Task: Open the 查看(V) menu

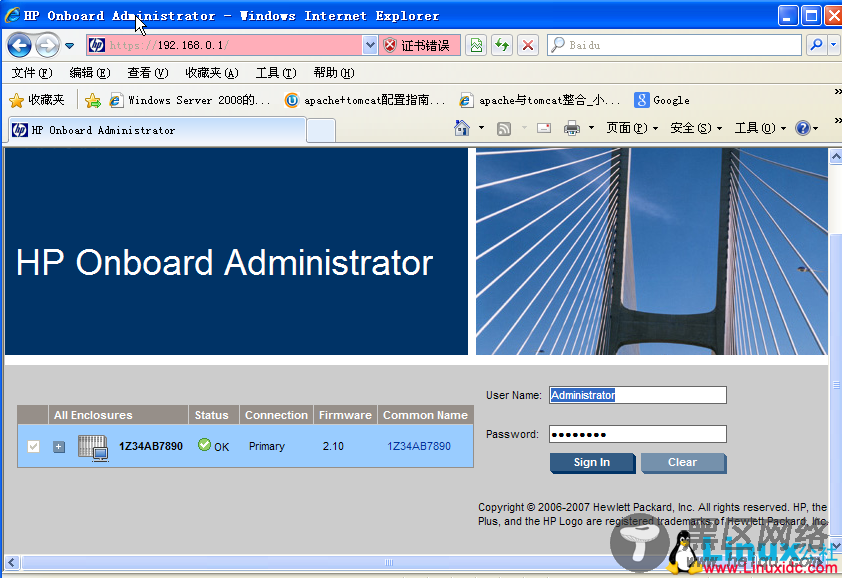Action: [148, 73]
